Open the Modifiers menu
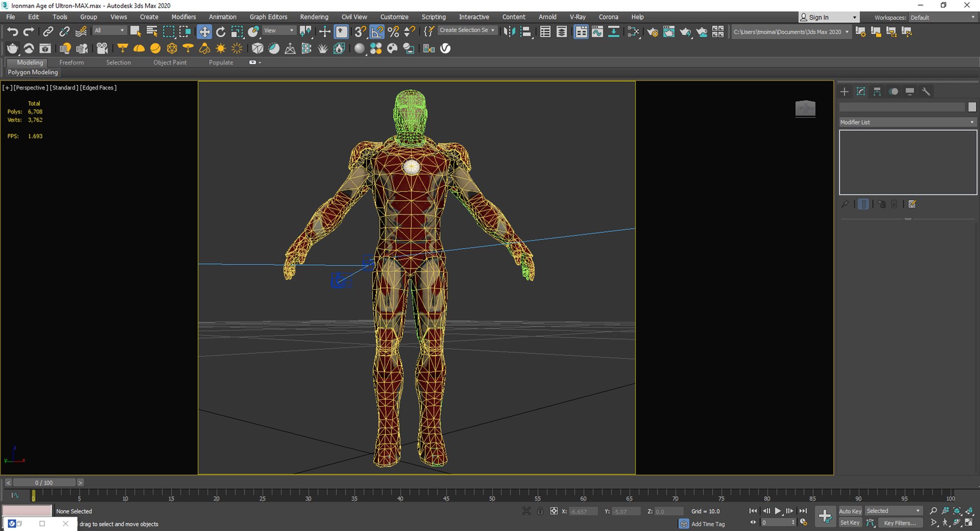980x531 pixels. 184,17
